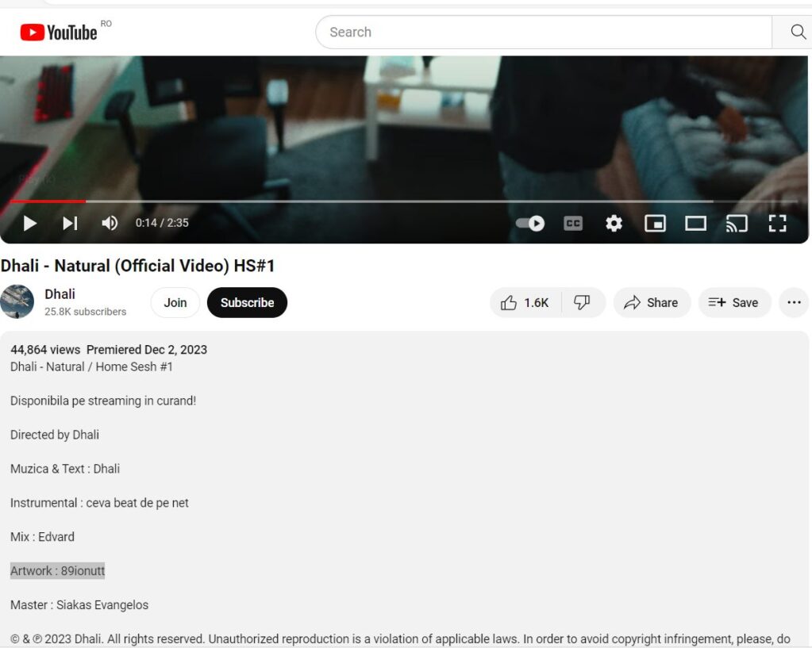Share this video
The image size is (812, 648).
coord(652,303)
